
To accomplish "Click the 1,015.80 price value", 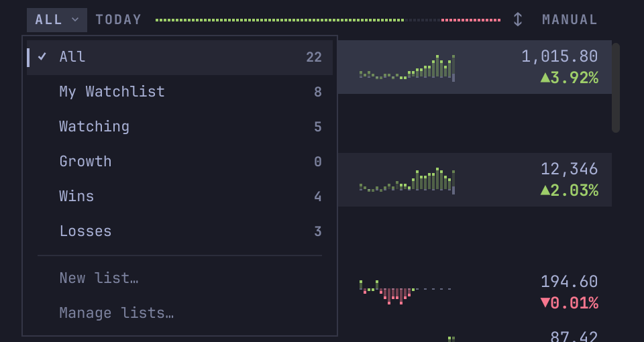I will click(x=559, y=56).
